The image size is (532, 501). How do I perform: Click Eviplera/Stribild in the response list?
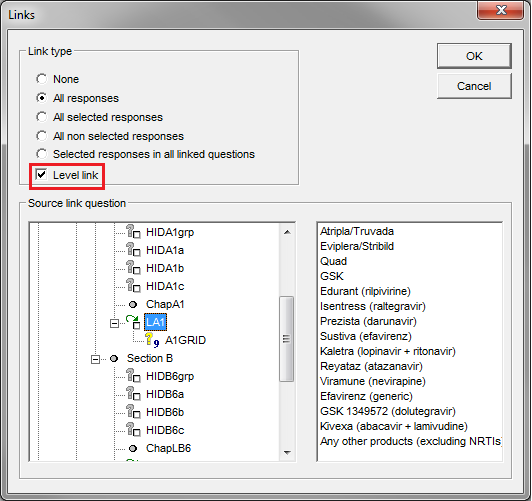click(357, 246)
